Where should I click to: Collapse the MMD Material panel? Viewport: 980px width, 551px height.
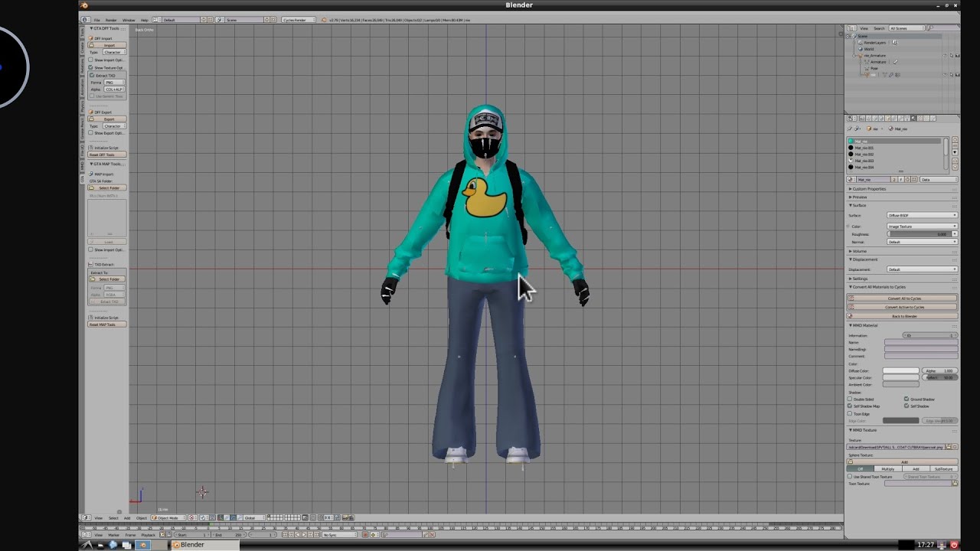[864, 325]
